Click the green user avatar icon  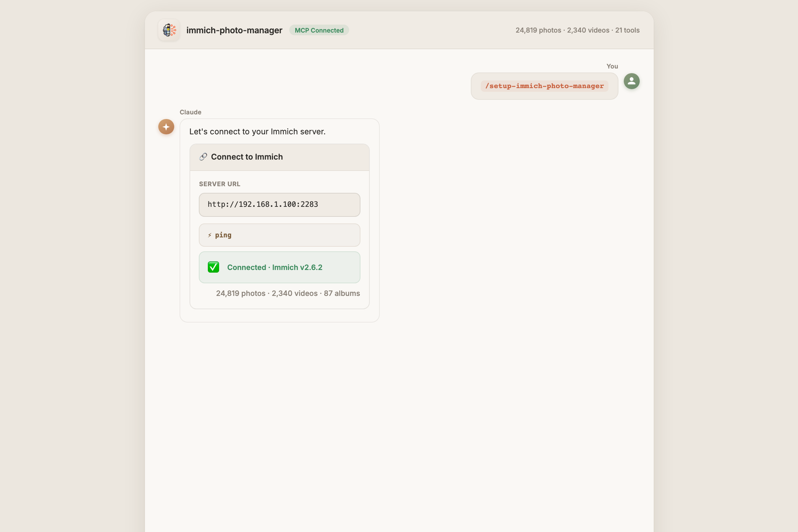coord(631,81)
